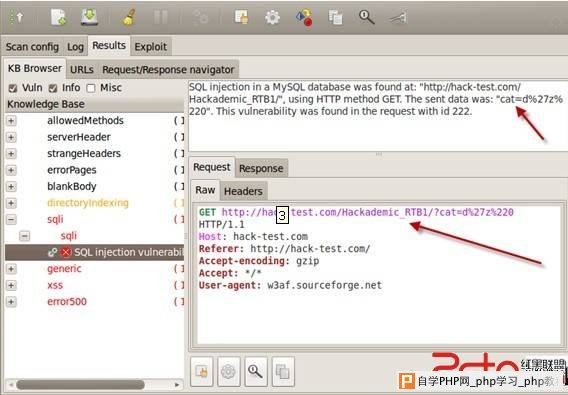Open the scan wizard toolbar icon
Viewport: 568px width, 395px height.
[x=16, y=17]
